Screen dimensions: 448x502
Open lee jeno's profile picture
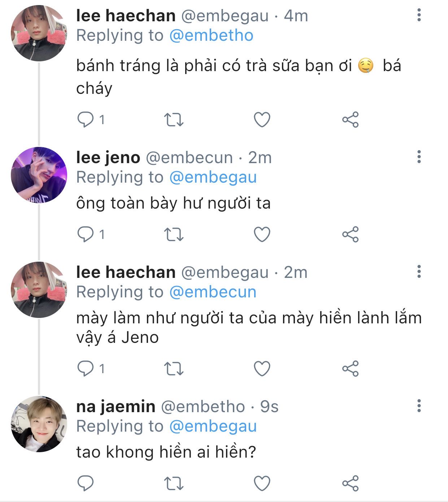pos(39,175)
